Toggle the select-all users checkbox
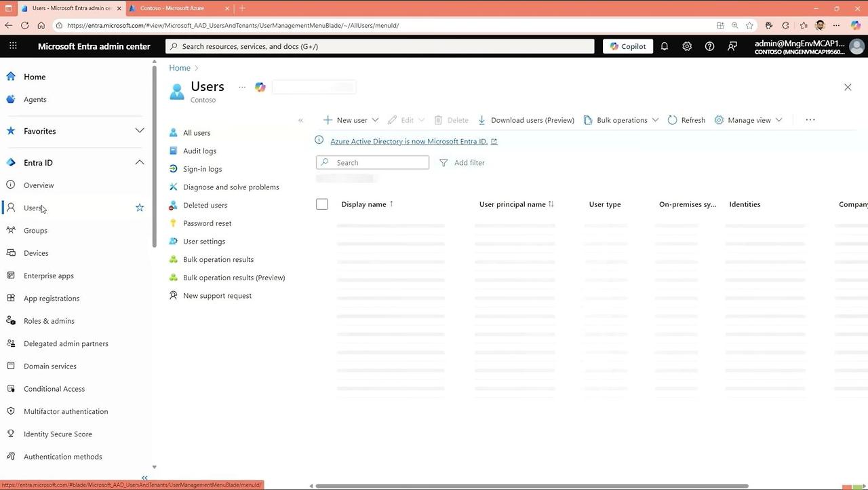This screenshot has height=490, width=868. coord(322,204)
